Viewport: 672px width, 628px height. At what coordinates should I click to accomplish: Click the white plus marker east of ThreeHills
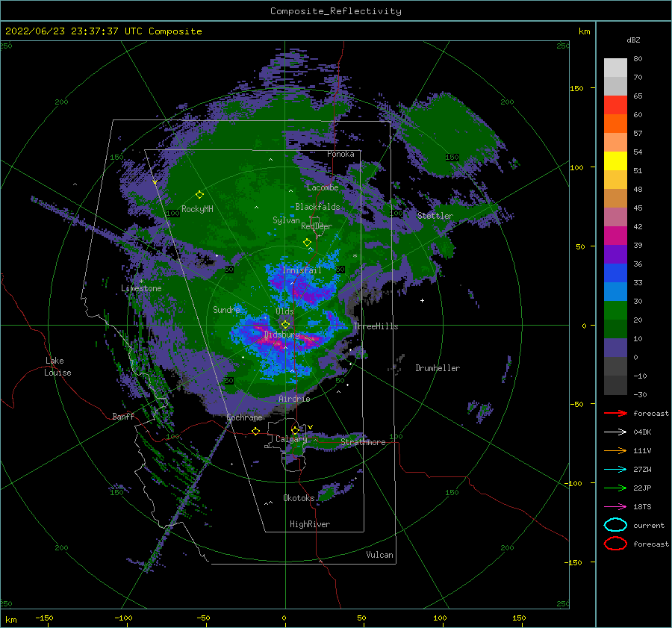(x=422, y=300)
